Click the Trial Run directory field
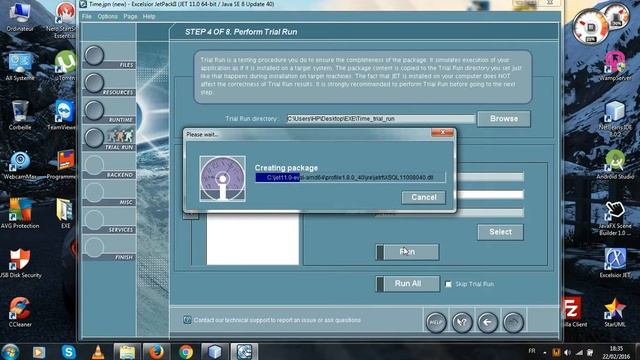Screen dimensions: 640x360 pos(380,119)
